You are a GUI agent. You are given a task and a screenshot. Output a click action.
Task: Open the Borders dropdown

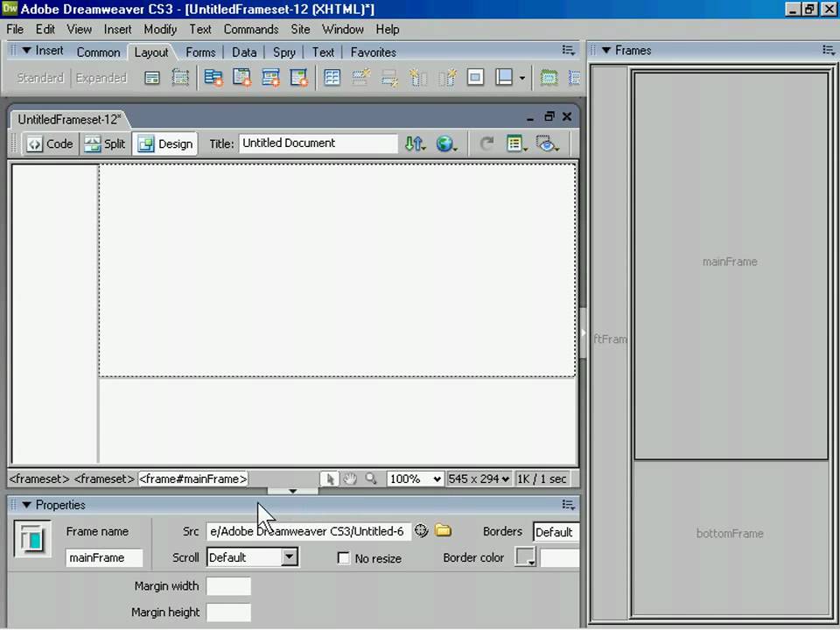coord(556,532)
